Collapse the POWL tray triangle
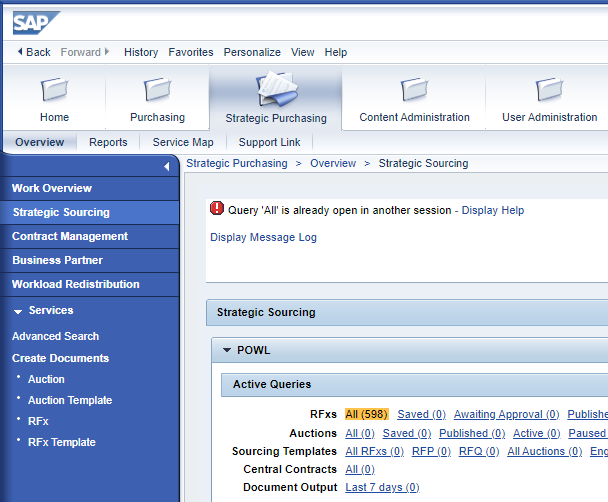608x502 pixels. (227, 350)
